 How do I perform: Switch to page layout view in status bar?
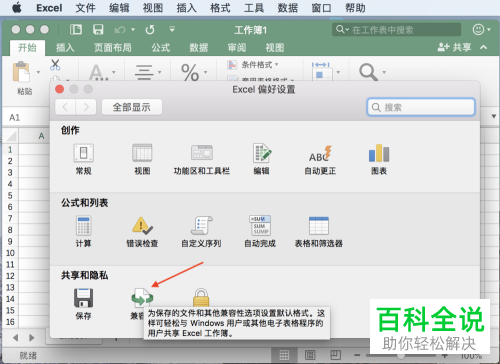310,355
